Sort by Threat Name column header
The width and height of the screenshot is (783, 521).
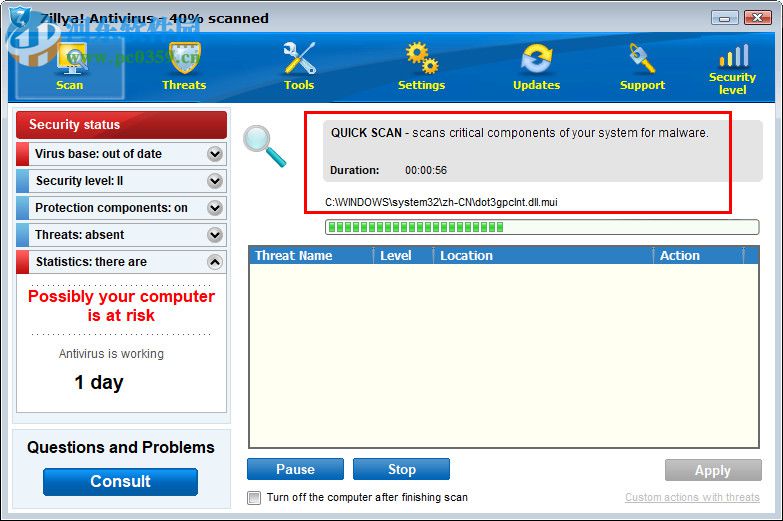311,255
